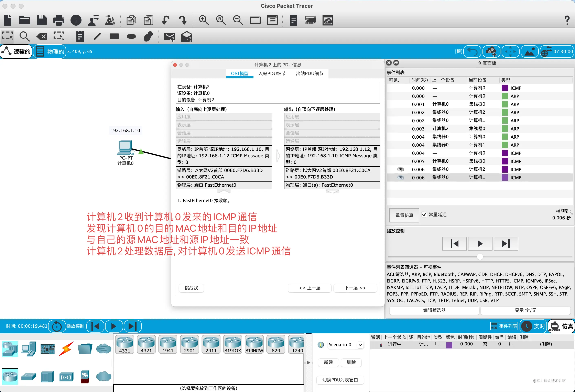Adjust the simulation speed slider

tap(480, 257)
